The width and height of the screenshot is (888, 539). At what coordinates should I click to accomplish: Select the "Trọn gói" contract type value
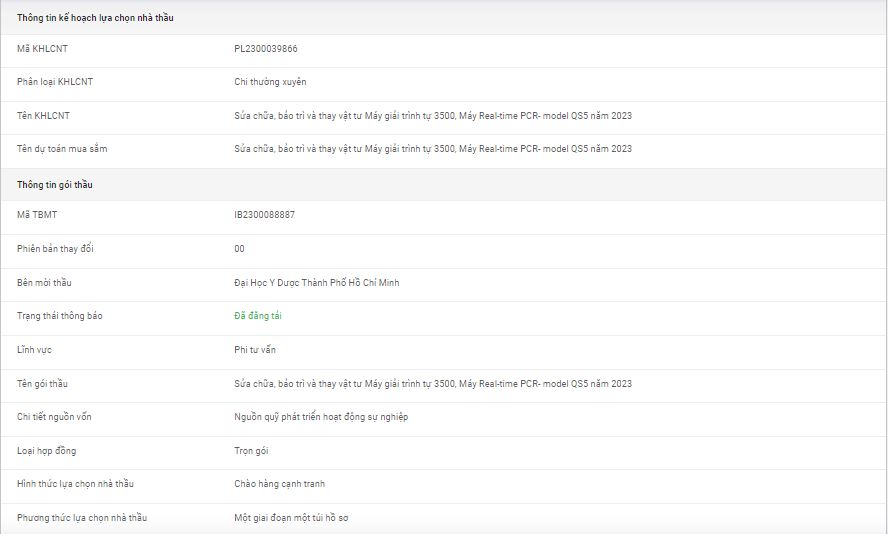(x=251, y=451)
